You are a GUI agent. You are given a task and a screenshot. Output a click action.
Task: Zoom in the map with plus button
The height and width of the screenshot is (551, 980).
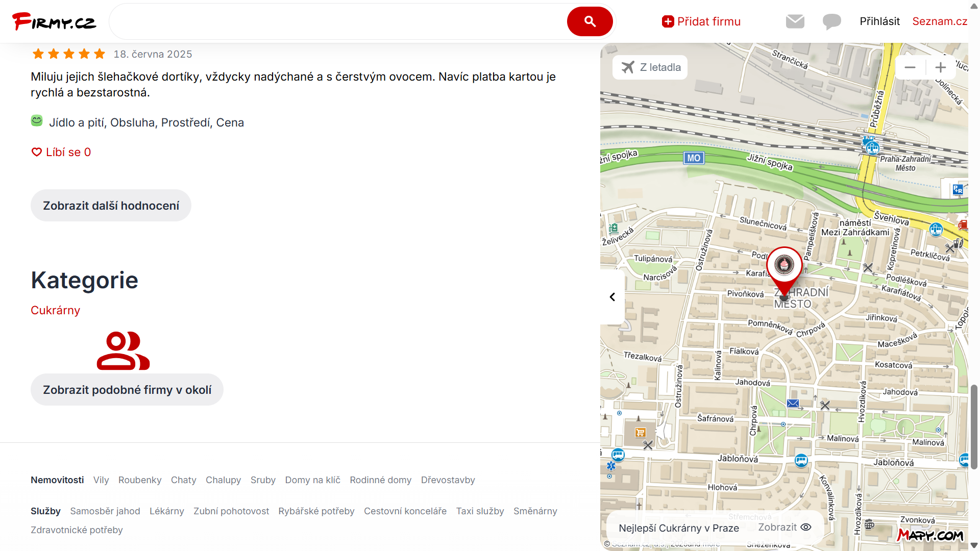point(940,67)
